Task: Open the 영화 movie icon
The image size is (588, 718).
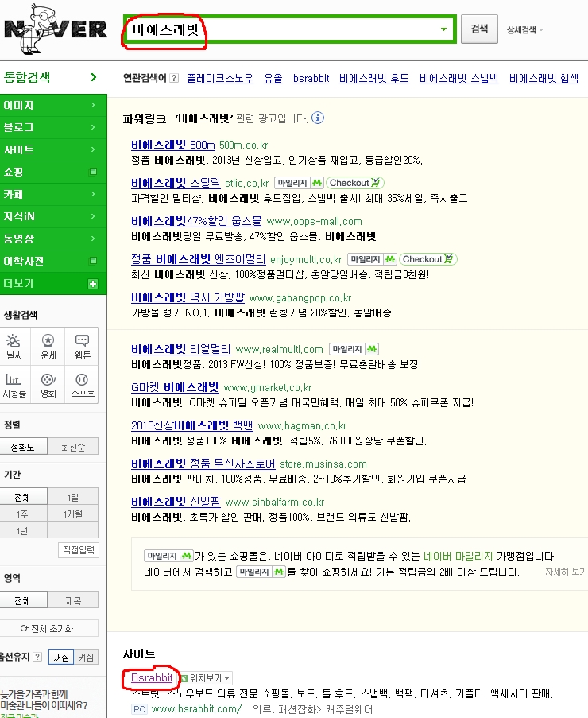Action: point(48,385)
